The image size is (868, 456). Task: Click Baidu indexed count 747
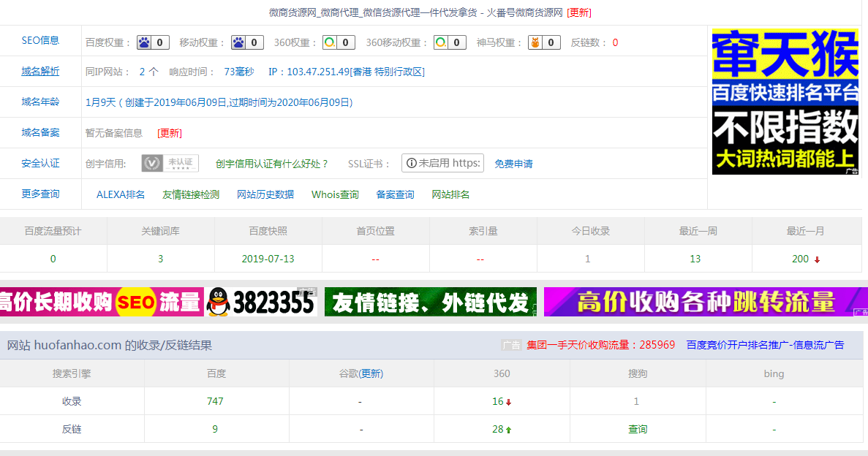[x=215, y=401]
